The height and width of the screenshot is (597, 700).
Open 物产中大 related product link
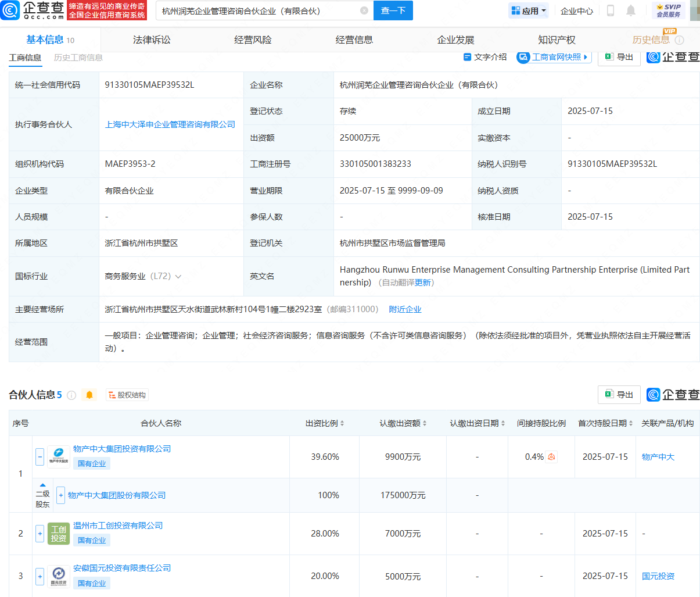[658, 457]
